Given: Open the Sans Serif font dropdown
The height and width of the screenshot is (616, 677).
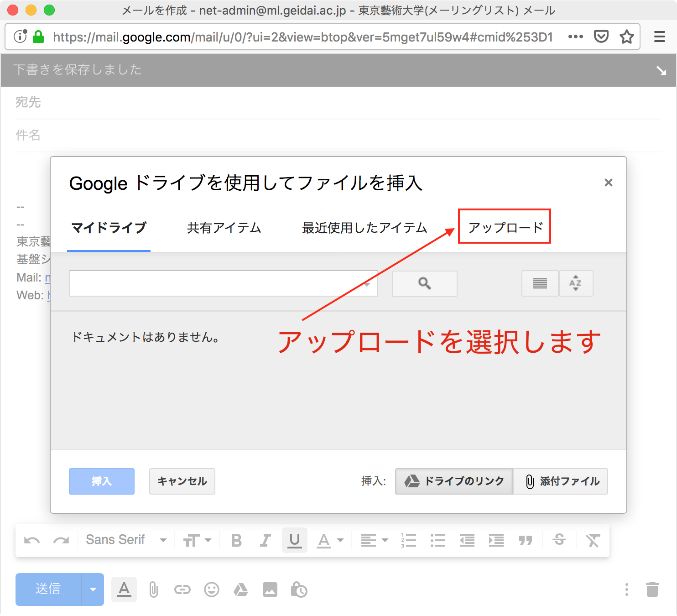Looking at the screenshot, I should (x=125, y=540).
